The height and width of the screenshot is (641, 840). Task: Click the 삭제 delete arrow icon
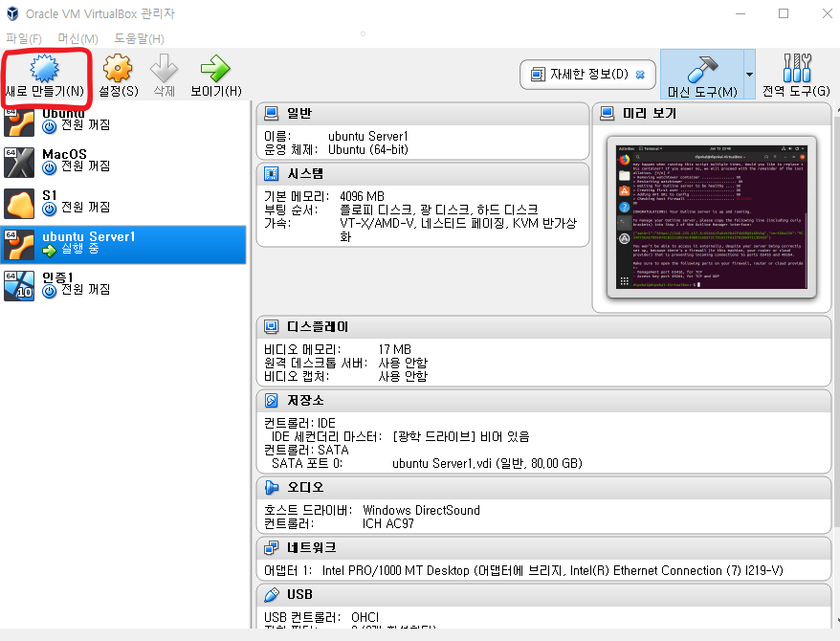coord(164,68)
